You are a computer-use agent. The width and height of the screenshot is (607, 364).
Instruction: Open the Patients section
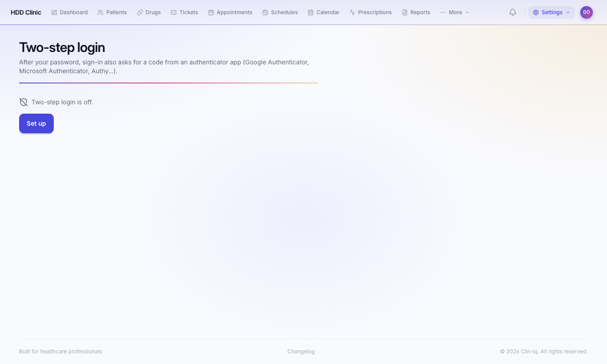coord(112,12)
